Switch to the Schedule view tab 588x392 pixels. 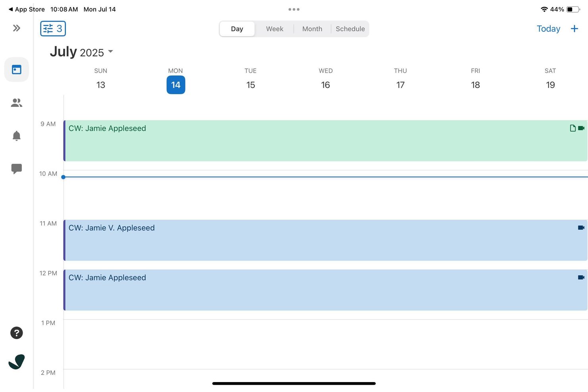pos(350,29)
